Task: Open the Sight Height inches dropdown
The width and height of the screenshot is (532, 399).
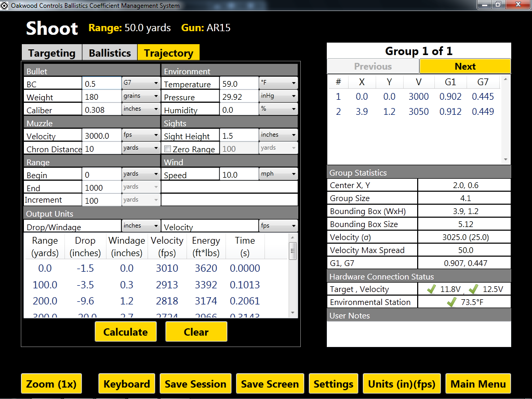Action: tap(278, 135)
